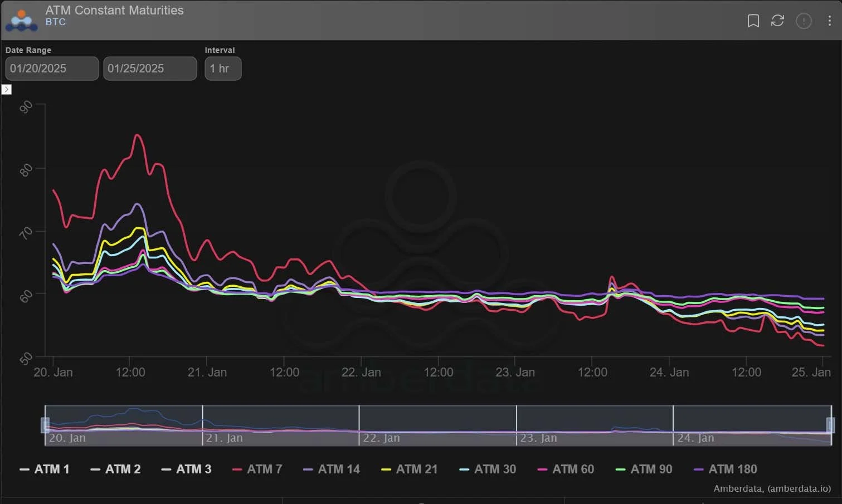Image resolution: width=842 pixels, height=504 pixels.
Task: Hide the ATM 180 series in legend
Action: click(725, 469)
